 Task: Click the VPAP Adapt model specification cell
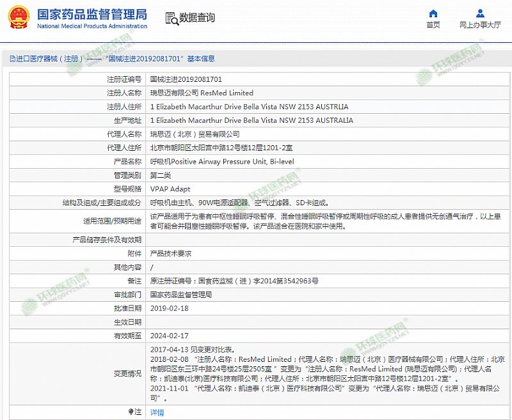(x=170, y=189)
